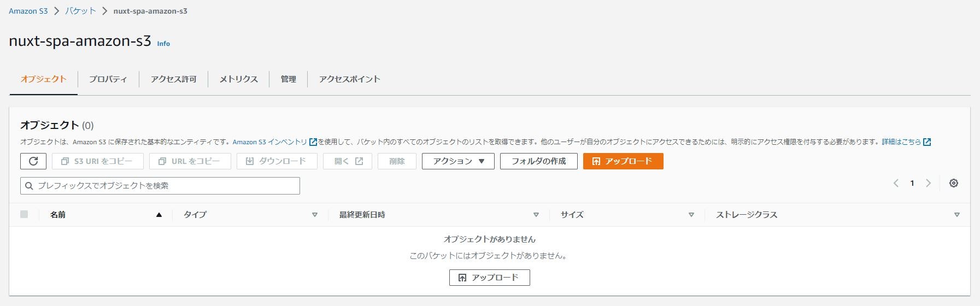Click the 開く button
This screenshot has height=306, width=980.
coord(348,161)
